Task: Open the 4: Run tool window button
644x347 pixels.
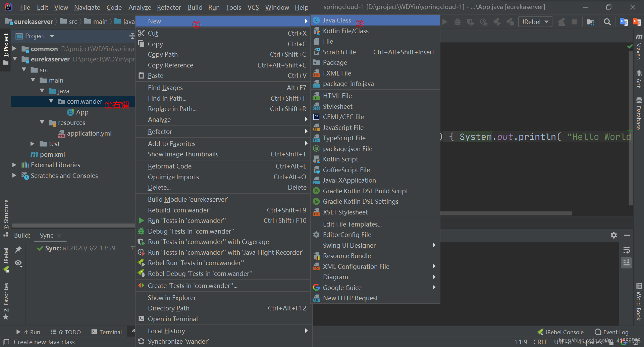Action: tap(28, 332)
